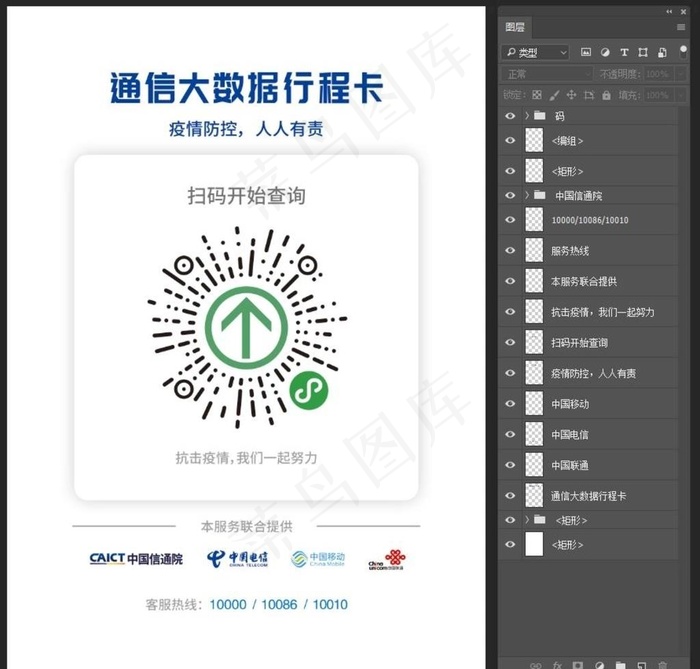Viewport: 700px width, 669px height.
Task: Click the lock image pixels brush icon
Action: point(554,95)
